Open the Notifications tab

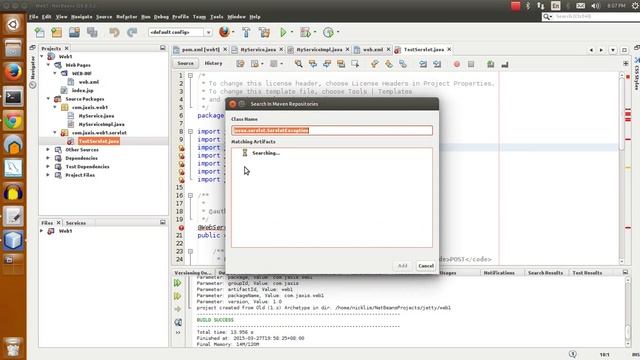(499, 273)
